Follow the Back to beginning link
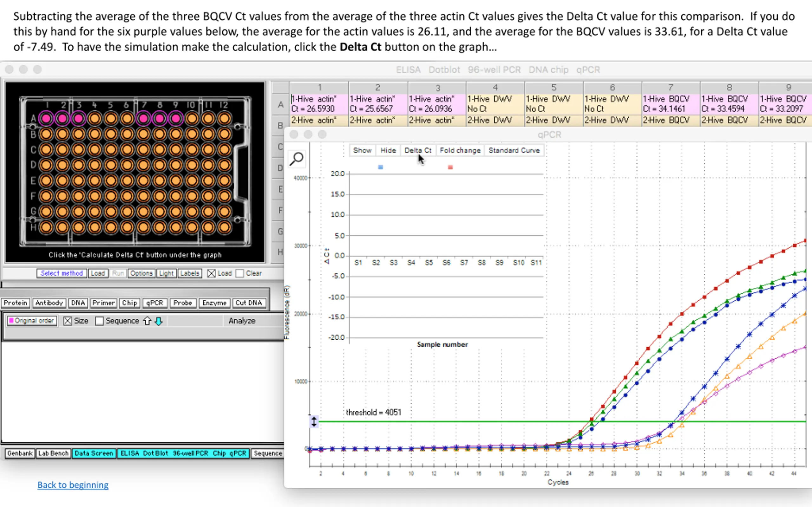Viewport: 812px width, 507px height. tap(73, 485)
